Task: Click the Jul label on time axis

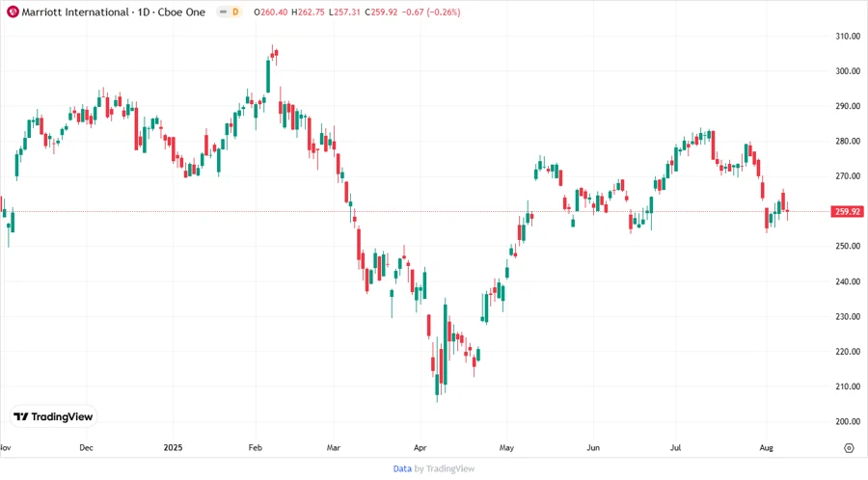Action: (x=675, y=447)
